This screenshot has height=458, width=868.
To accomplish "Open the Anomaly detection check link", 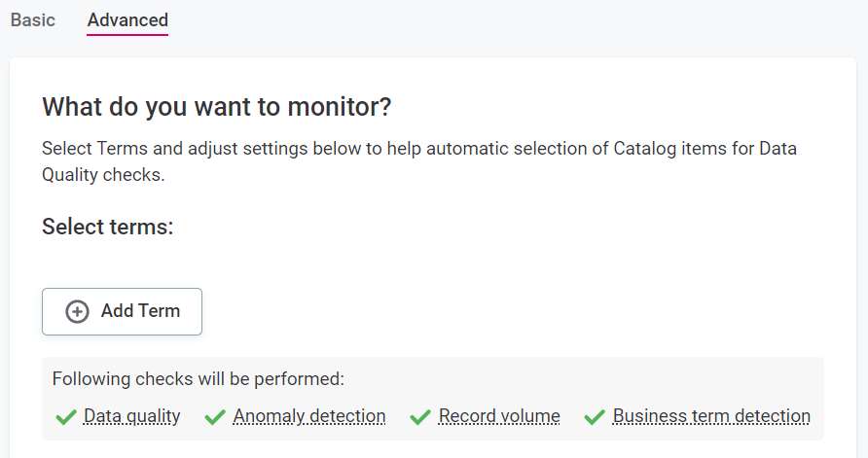I will (309, 416).
